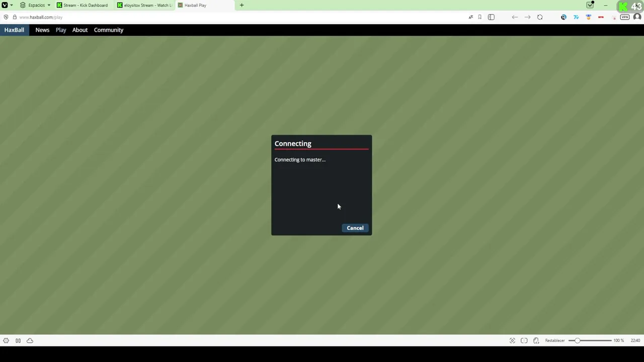Screen dimensions: 644x362
Task: Toggle the side panel icon
Action: pos(491,17)
